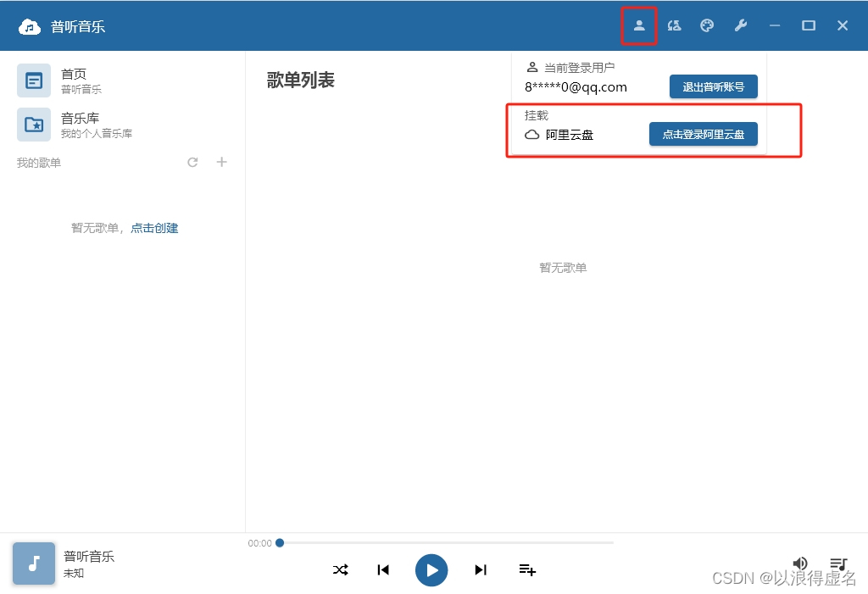This screenshot has height=594, width=868.
Task: Click the volume speaker icon
Action: [800, 563]
